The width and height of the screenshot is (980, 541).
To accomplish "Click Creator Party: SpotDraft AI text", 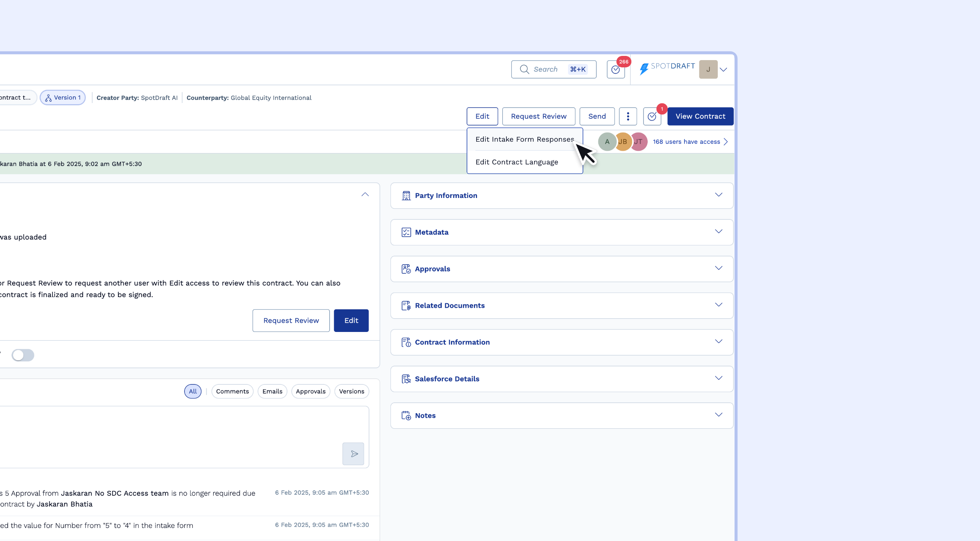I will 137,98.
